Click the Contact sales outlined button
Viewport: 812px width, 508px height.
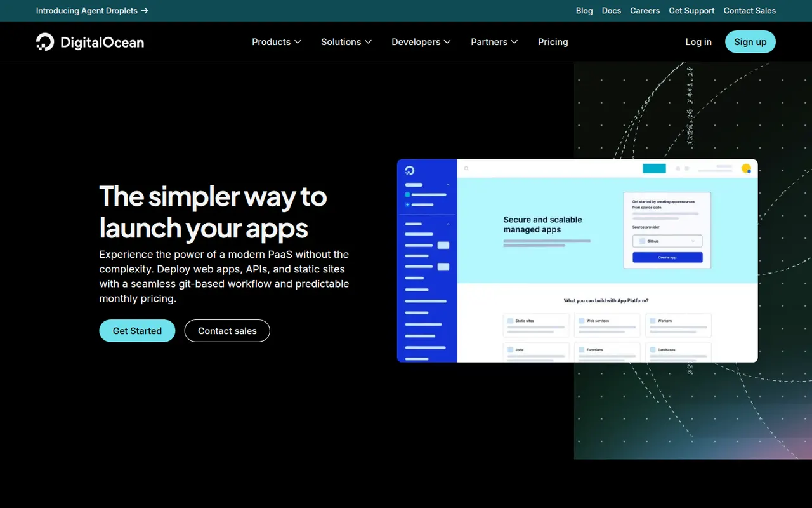(227, 331)
